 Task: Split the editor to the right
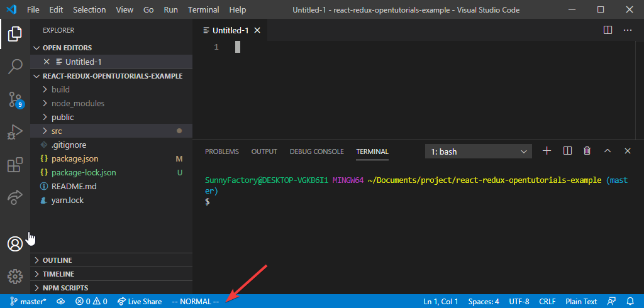coord(608,30)
